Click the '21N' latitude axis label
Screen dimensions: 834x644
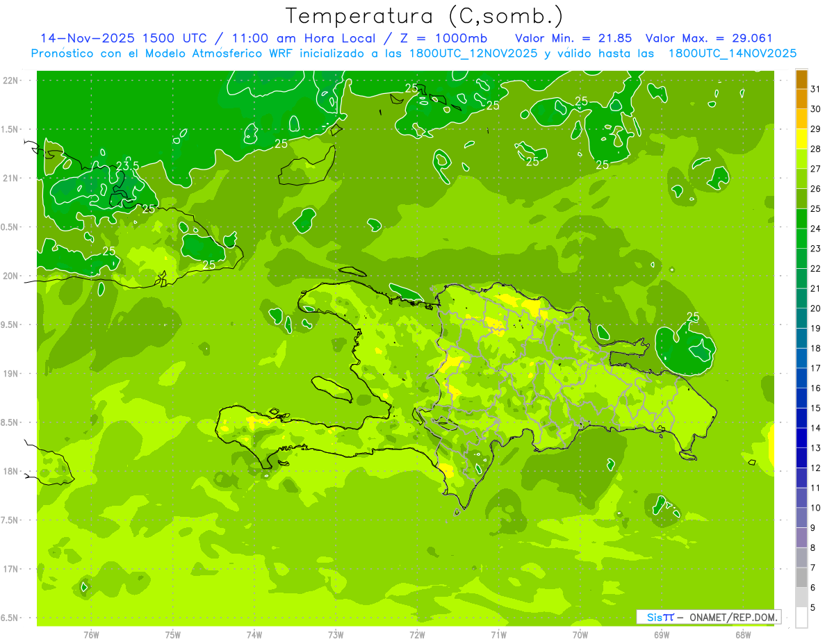[10, 178]
